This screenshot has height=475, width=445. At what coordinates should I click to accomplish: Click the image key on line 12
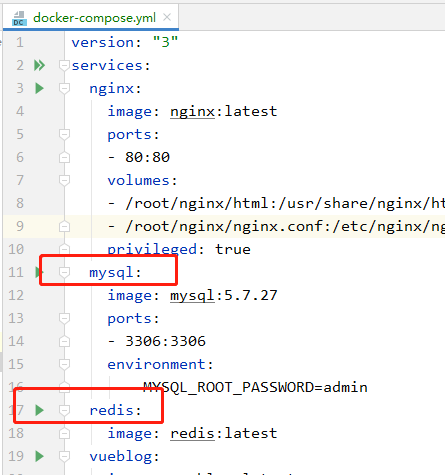[x=129, y=296]
